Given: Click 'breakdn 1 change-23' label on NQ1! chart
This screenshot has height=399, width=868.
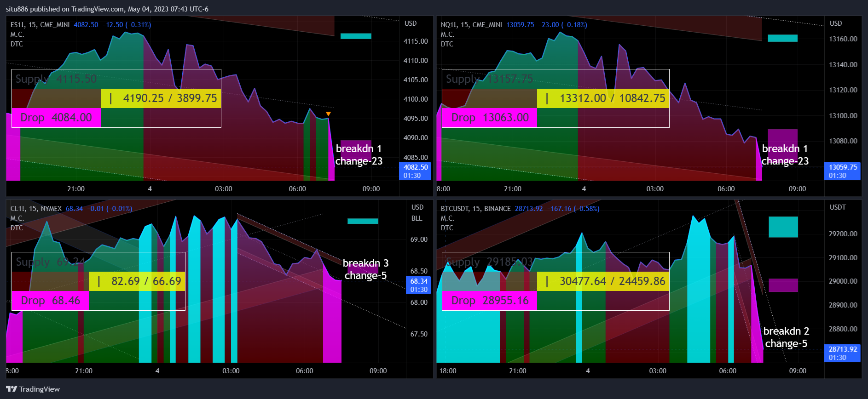Looking at the screenshot, I should 785,155.
